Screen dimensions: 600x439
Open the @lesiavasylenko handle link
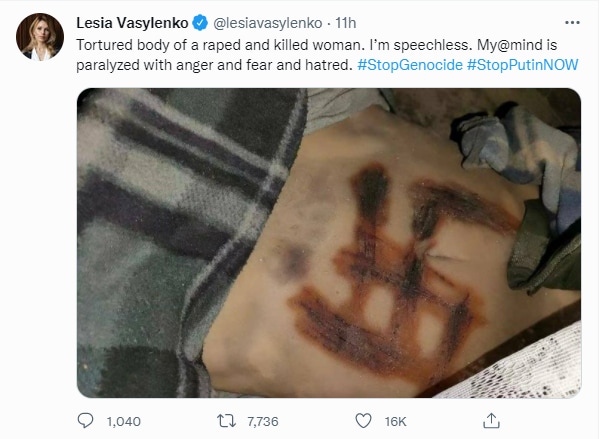pyautogui.click(x=267, y=23)
